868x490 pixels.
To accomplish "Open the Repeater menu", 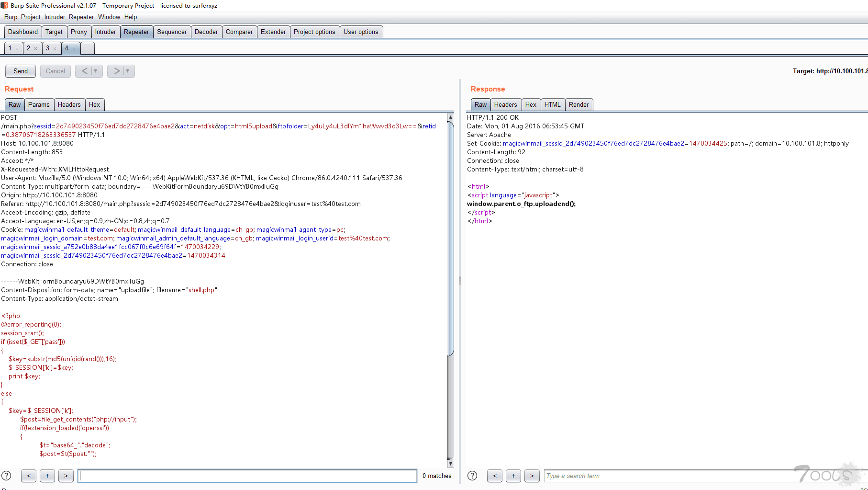I will click(81, 17).
